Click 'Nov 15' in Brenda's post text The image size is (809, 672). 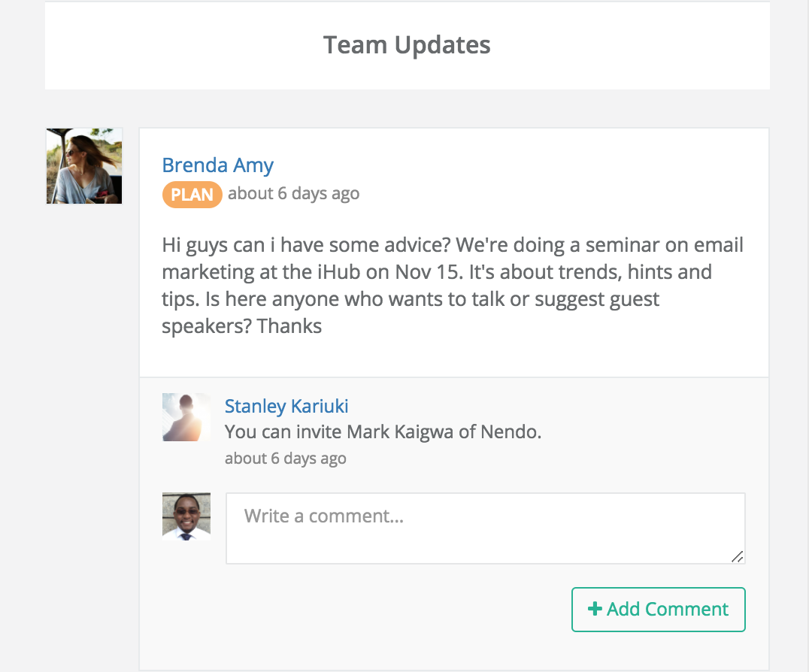(427, 272)
